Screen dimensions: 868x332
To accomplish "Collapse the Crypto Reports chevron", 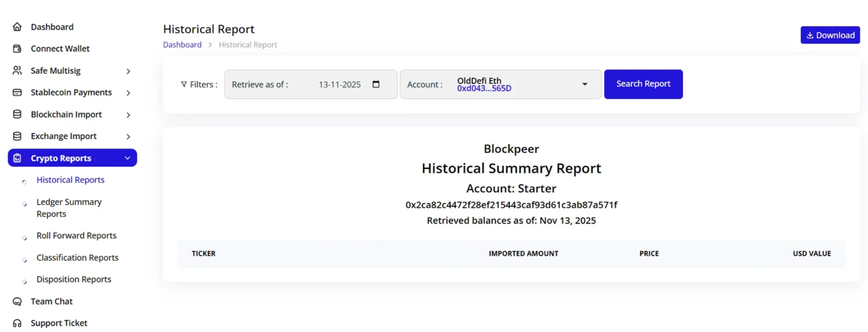I will pyautogui.click(x=128, y=158).
